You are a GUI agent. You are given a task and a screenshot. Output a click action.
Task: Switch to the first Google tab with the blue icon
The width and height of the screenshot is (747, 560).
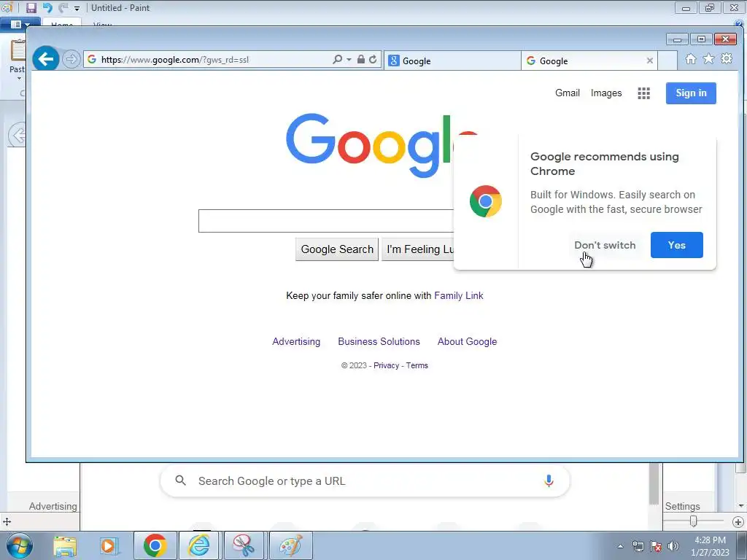(x=452, y=61)
